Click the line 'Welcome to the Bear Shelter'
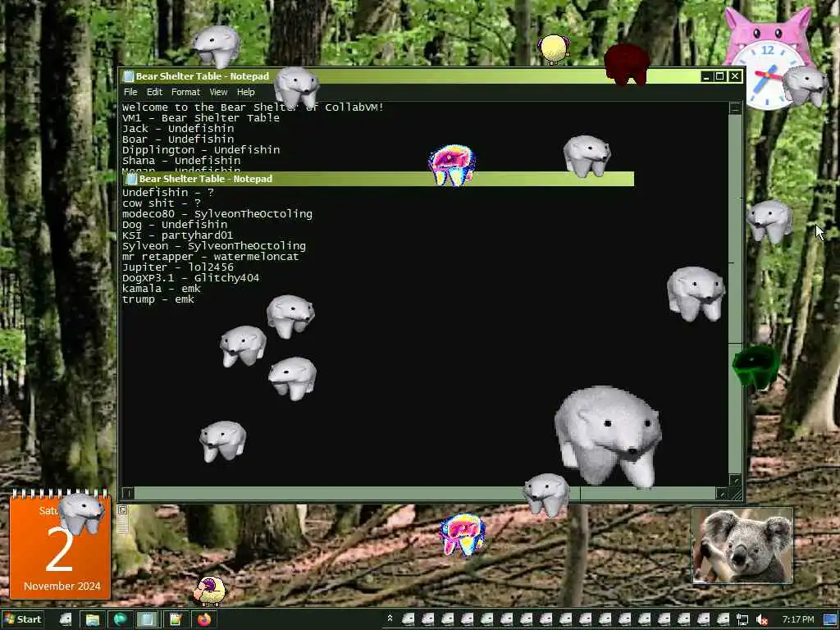The width and height of the screenshot is (840, 630). [x=253, y=107]
